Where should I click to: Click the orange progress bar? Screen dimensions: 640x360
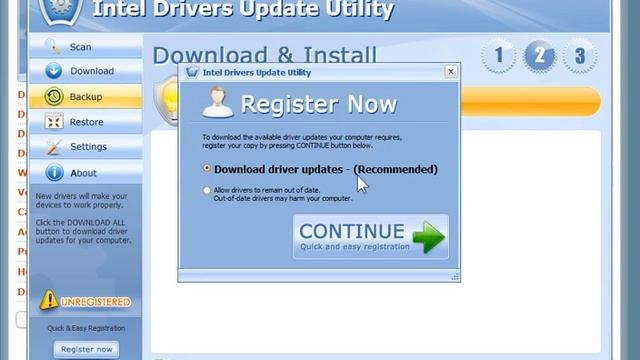(531, 101)
